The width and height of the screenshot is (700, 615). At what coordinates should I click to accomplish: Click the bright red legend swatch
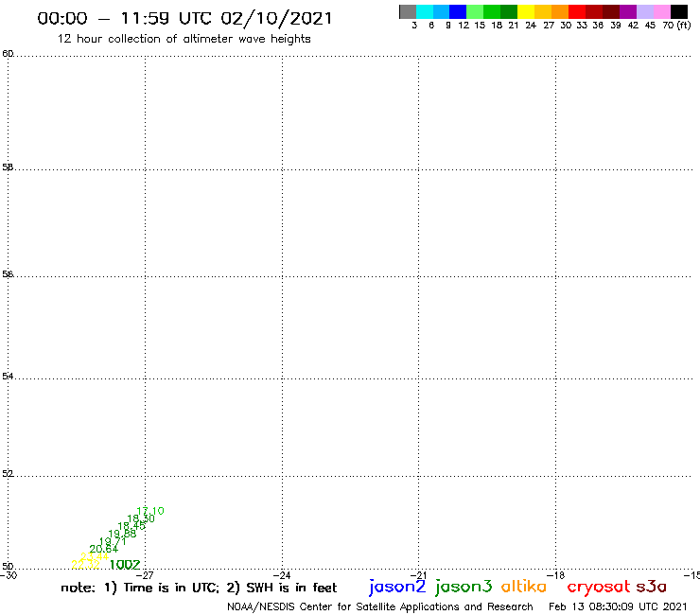pyautogui.click(x=577, y=11)
